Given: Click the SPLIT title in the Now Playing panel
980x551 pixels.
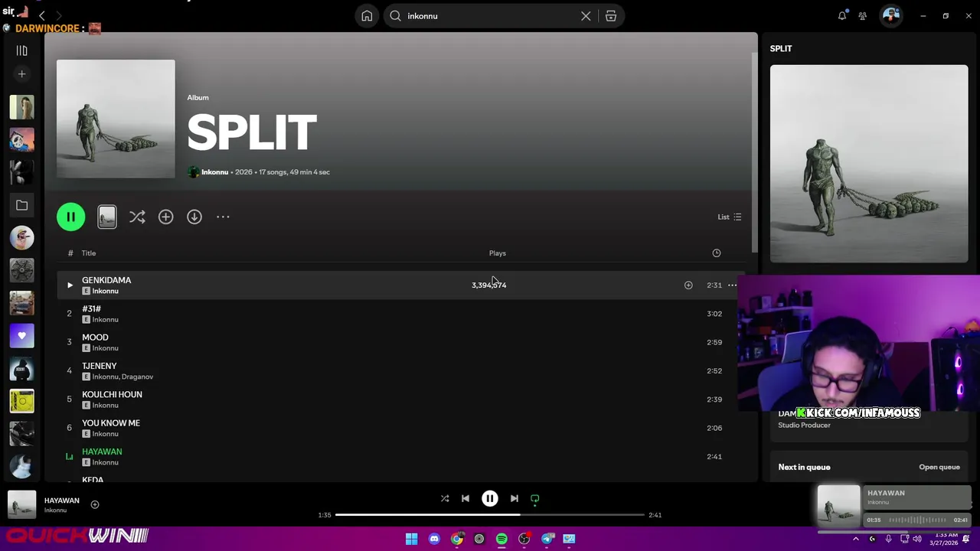Looking at the screenshot, I should click(781, 48).
